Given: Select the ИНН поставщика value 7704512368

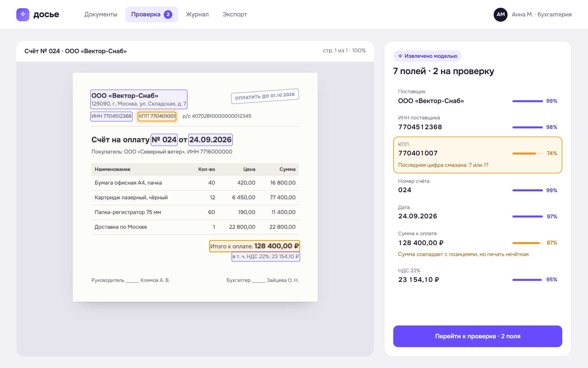Looking at the screenshot, I should point(420,127).
